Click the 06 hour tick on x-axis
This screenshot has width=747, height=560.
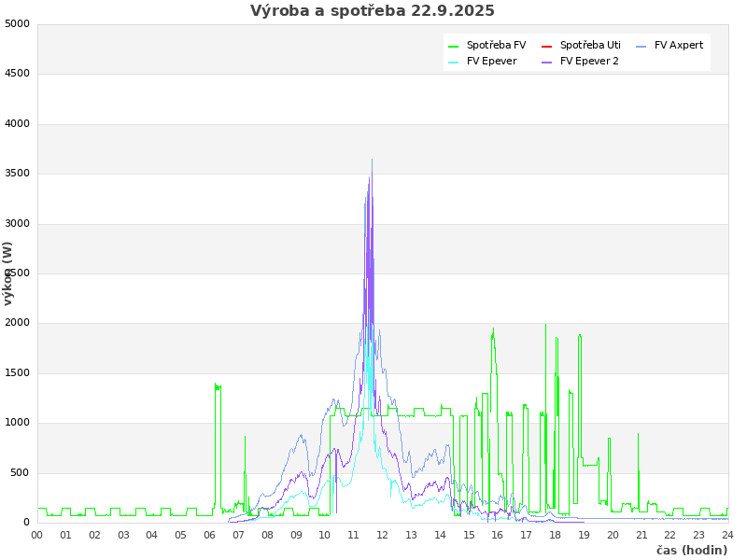point(210,535)
